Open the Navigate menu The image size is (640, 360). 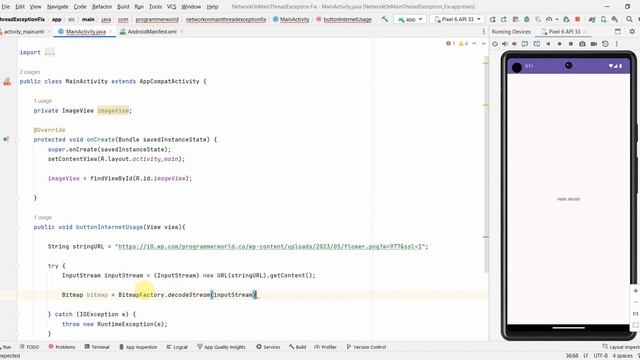click(58, 7)
